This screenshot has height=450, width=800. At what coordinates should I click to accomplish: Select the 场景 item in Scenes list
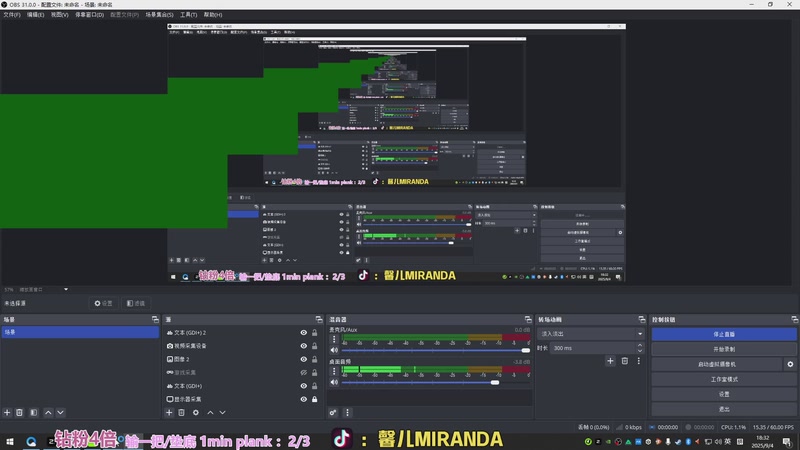pyautogui.click(x=80, y=332)
